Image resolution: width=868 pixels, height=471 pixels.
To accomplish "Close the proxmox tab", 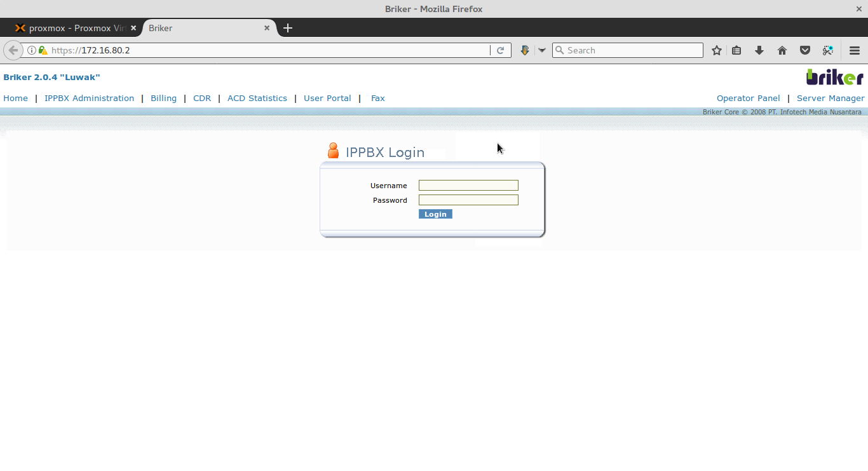I will tap(133, 28).
